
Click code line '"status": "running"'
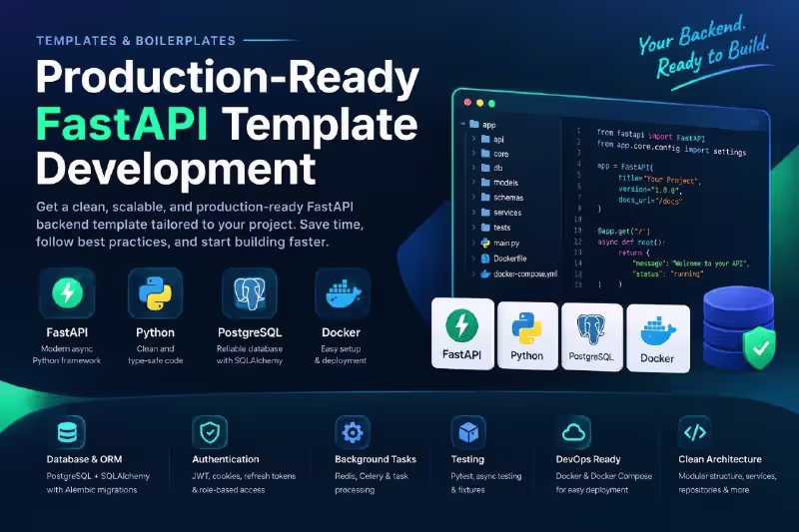667,273
